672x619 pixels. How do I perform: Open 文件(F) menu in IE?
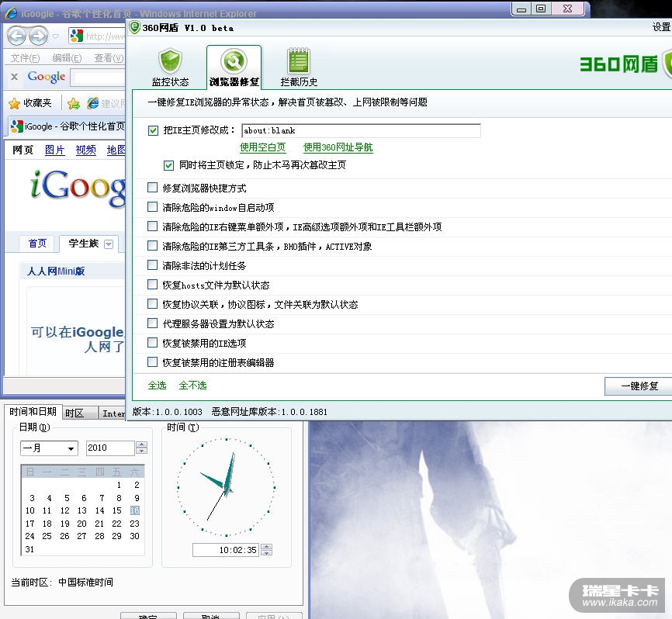click(25, 58)
